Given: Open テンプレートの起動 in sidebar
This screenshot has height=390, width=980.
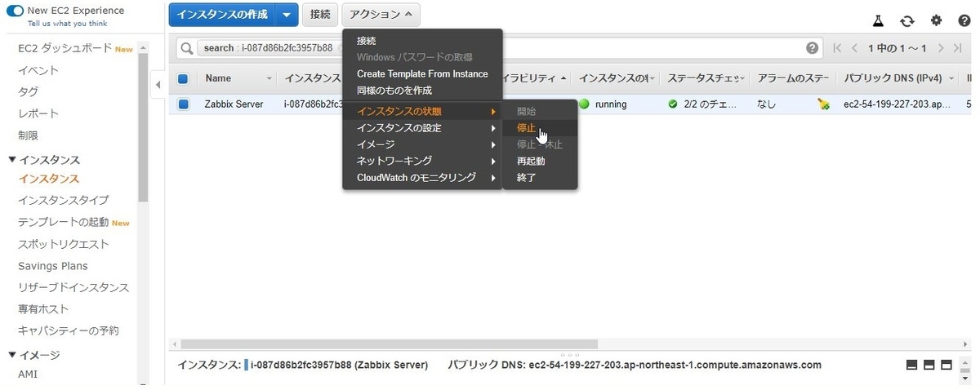Looking at the screenshot, I should [64, 222].
